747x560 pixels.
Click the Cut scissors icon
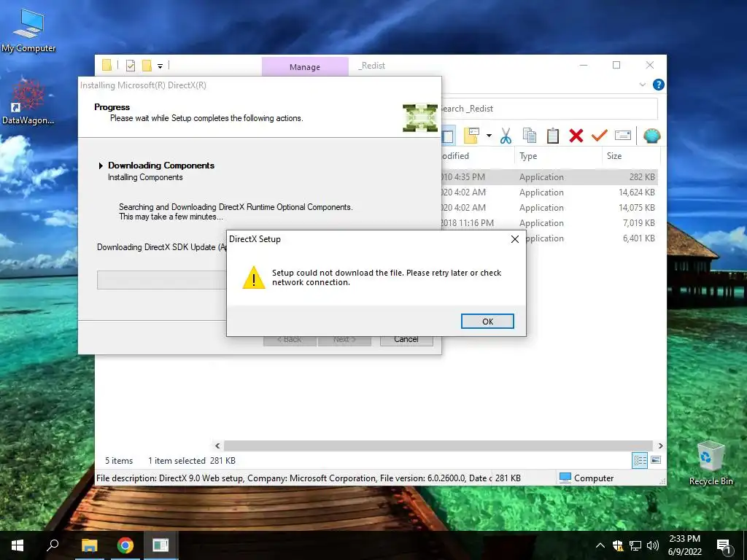[506, 136]
